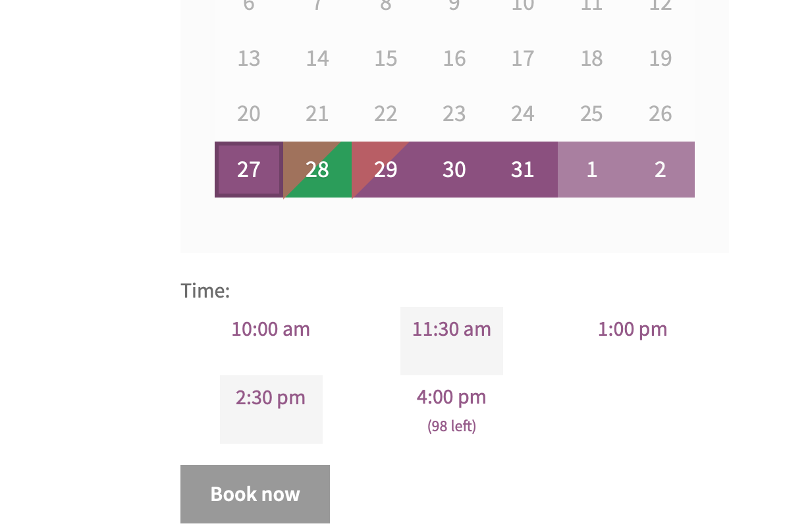The image size is (810, 532).
Task: Choose the green-highlighted date 28
Action: click(x=317, y=169)
